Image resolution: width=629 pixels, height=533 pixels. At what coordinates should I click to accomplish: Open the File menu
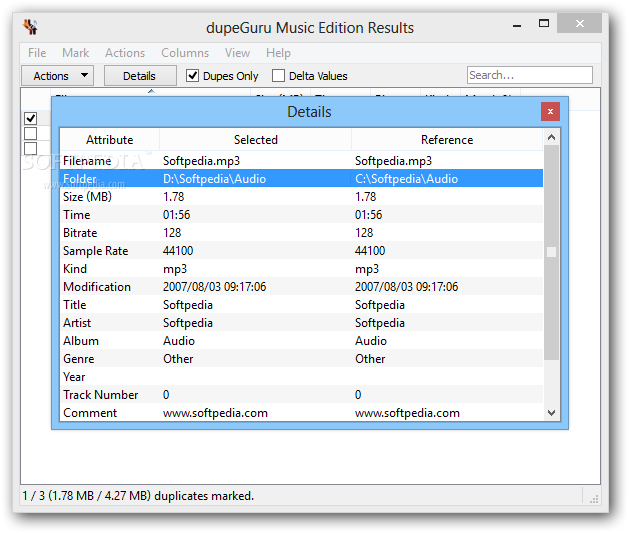pyautogui.click(x=37, y=53)
